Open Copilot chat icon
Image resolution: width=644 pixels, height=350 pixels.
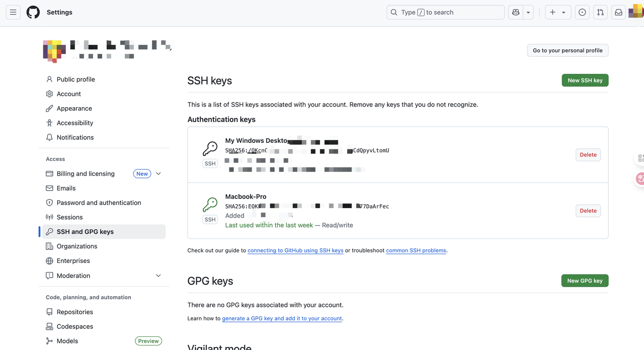516,12
